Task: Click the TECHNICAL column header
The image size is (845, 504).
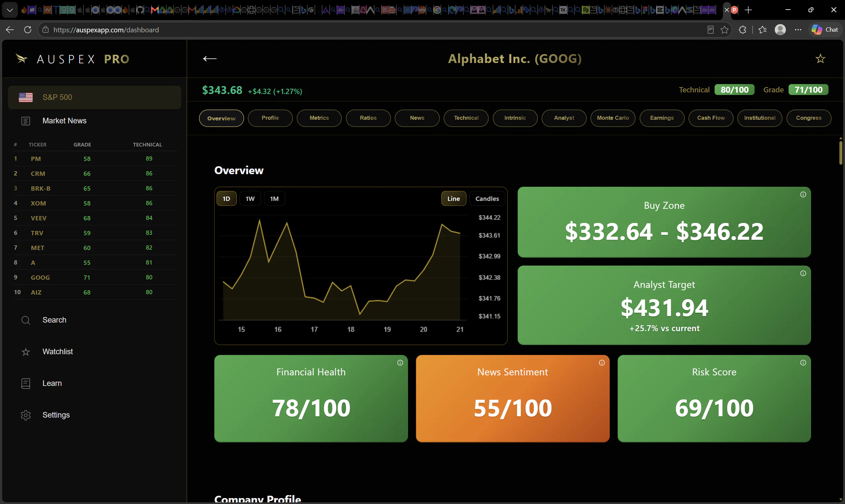Action: 148,145
